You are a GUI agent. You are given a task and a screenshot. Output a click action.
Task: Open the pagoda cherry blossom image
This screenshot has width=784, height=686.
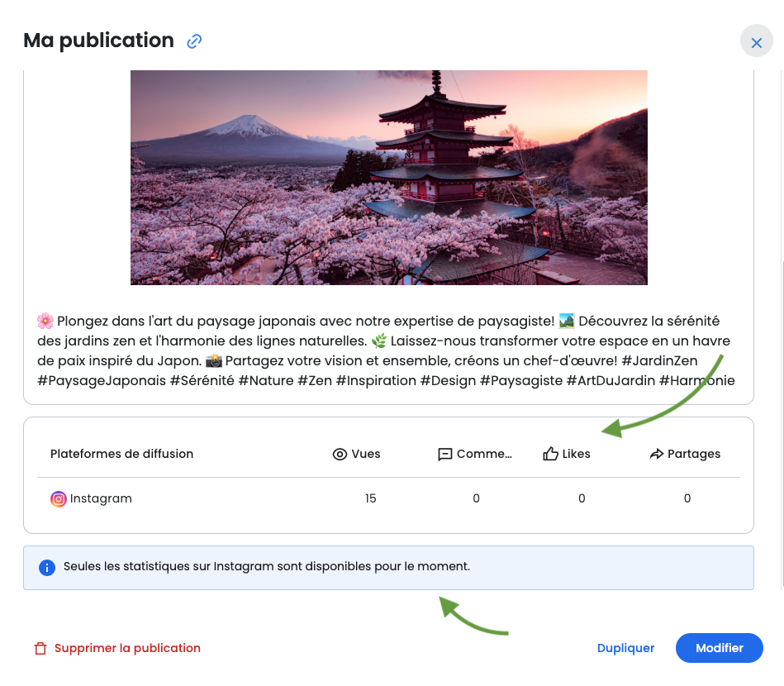(388, 177)
